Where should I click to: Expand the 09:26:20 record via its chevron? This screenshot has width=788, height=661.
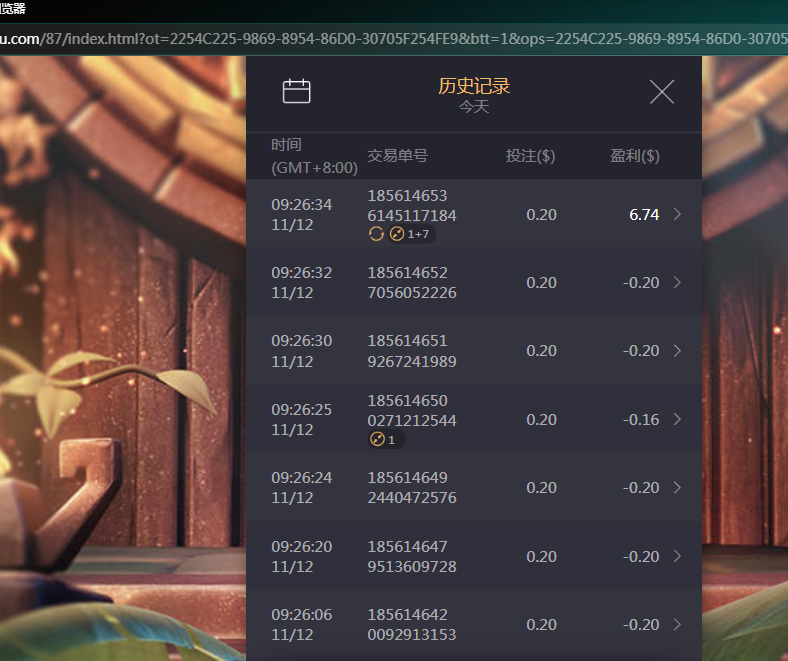(677, 556)
